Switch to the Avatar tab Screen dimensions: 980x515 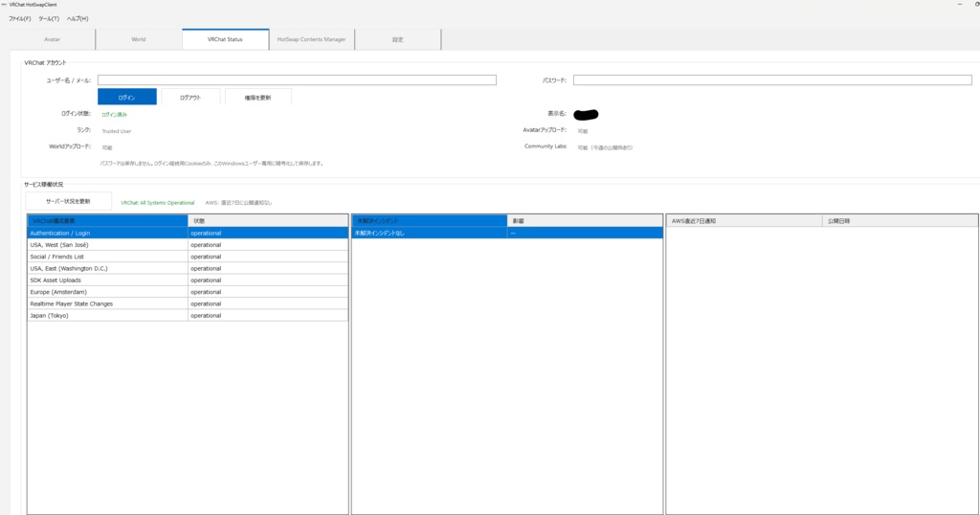pyautogui.click(x=52, y=39)
